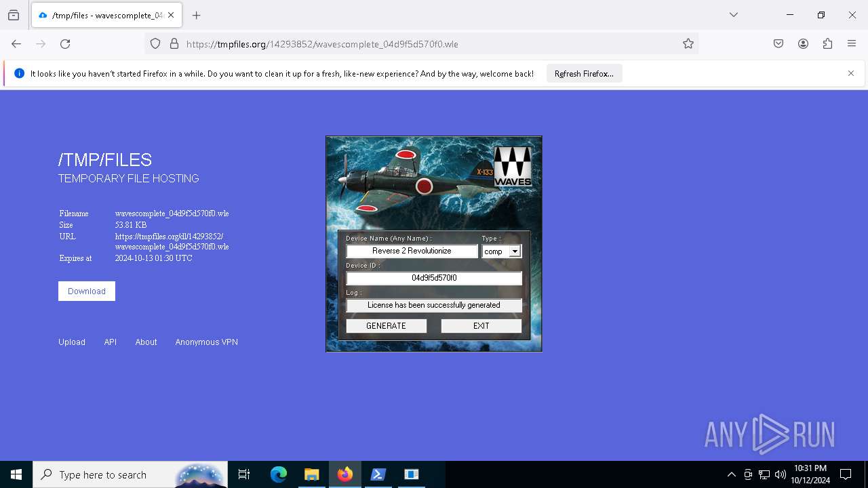Open PowerShell from taskbar
This screenshot has height=488, width=868.
tap(378, 474)
